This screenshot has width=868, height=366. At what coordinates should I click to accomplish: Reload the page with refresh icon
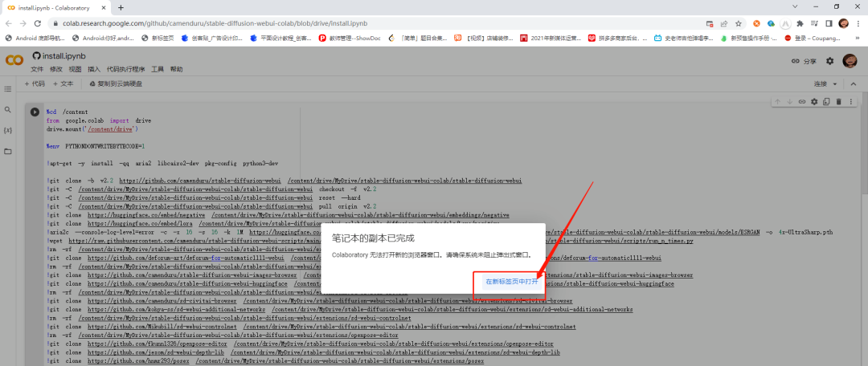point(38,24)
